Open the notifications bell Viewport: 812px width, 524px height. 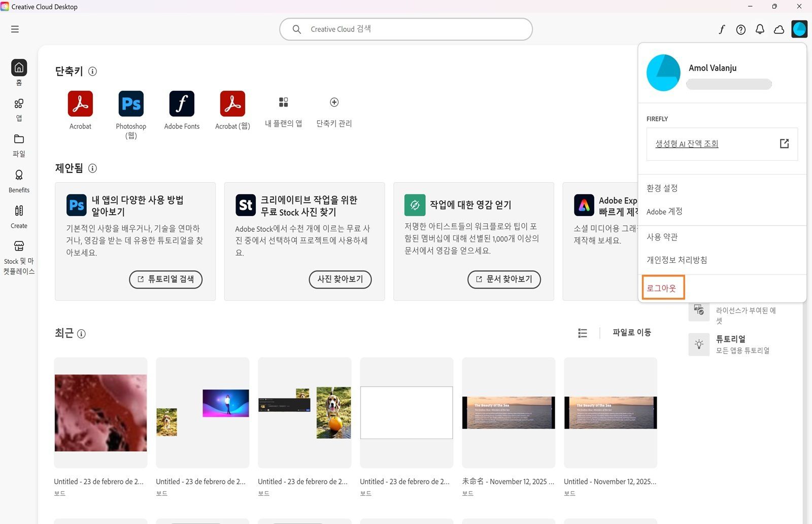point(760,29)
